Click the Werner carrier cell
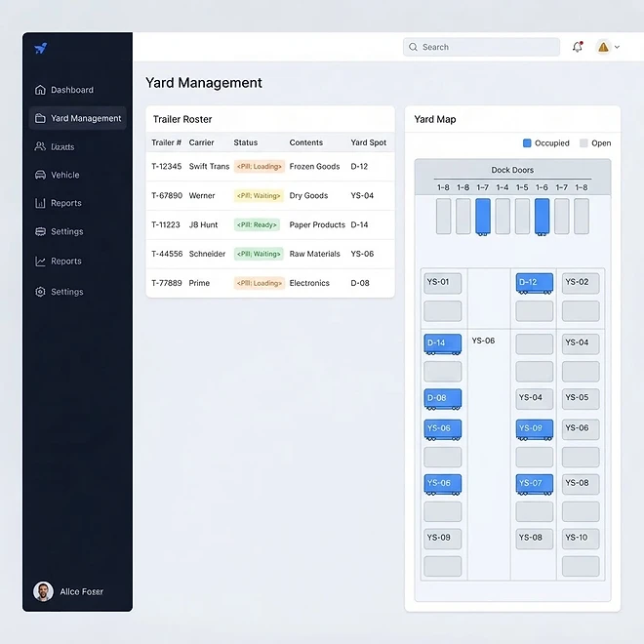644x644 pixels. pyautogui.click(x=202, y=195)
